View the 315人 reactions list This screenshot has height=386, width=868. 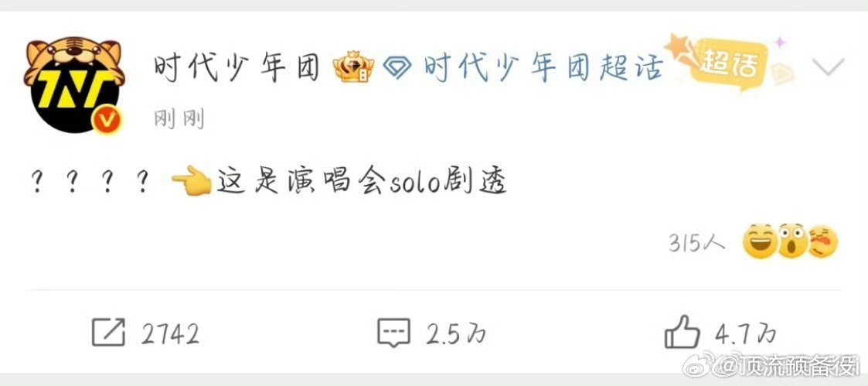tap(696, 243)
